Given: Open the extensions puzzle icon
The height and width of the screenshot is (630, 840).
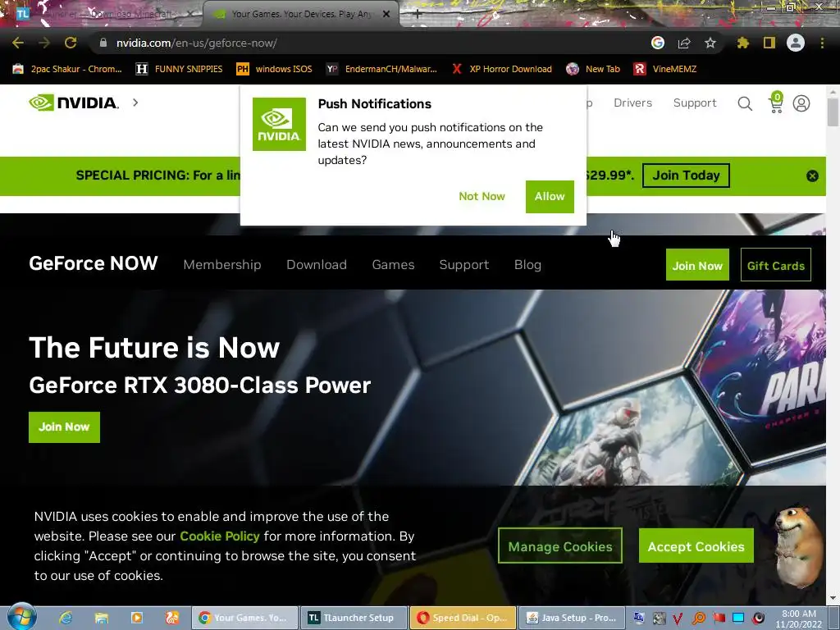Looking at the screenshot, I should click(x=743, y=43).
